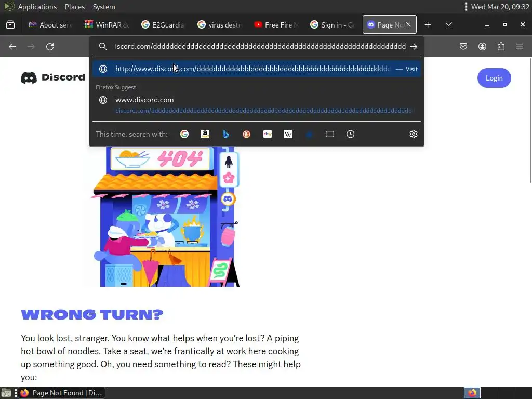Screen dimensions: 532x399
Task: Click the clock Wed Mar 20 date
Action: pos(500,7)
